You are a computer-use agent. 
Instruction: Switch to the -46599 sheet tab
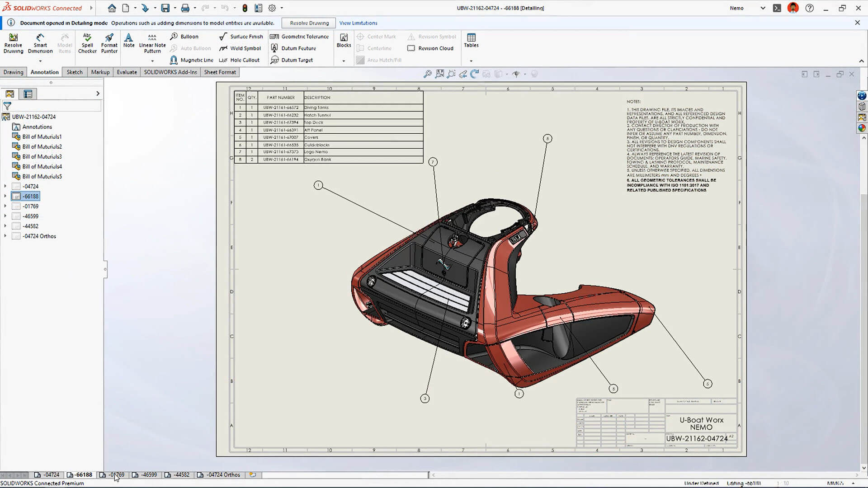point(144,475)
